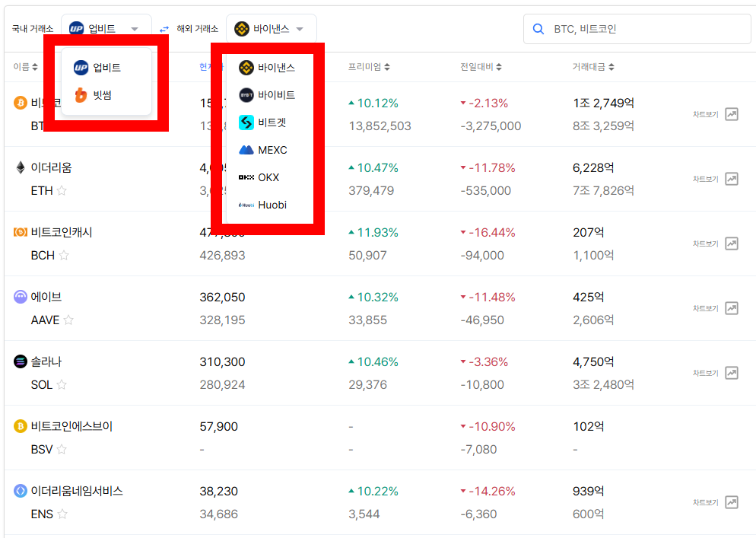Click 차트보기 link in 이더리움네임서비스 row
Viewport: 756px width, 538px height.
[x=705, y=502]
